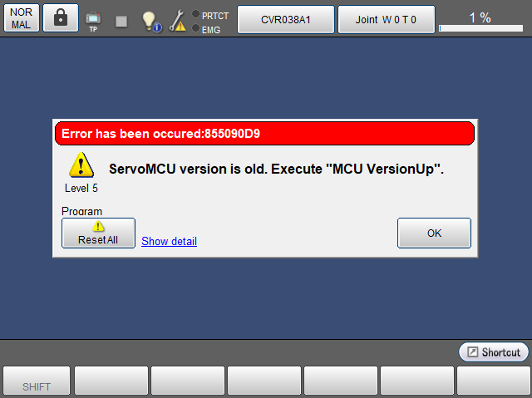Click the TP teach pendant icon
532x398 pixels.
click(x=93, y=22)
